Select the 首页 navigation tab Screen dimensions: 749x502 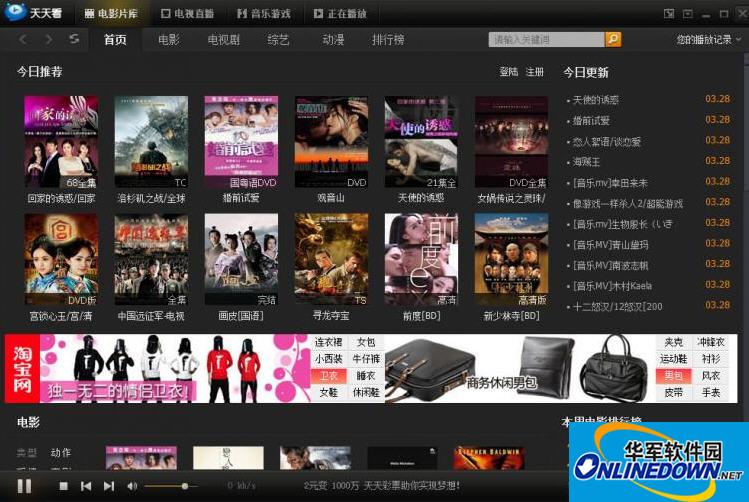coord(115,40)
